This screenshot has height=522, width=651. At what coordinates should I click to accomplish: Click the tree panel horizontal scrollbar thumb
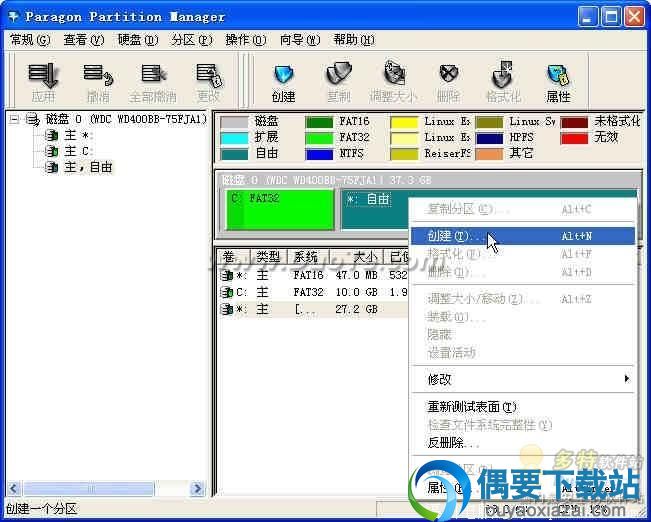tap(88, 488)
